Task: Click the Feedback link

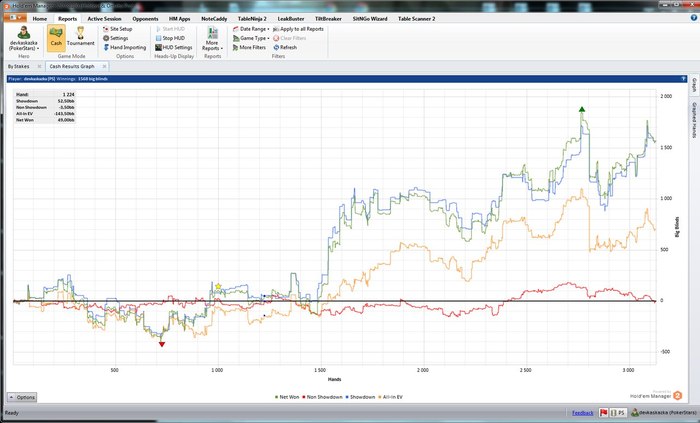Action: coord(583,413)
